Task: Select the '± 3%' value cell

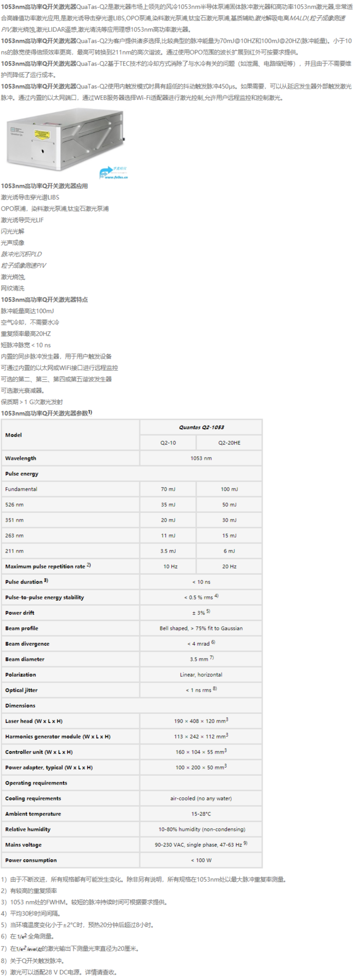Action: (201, 613)
